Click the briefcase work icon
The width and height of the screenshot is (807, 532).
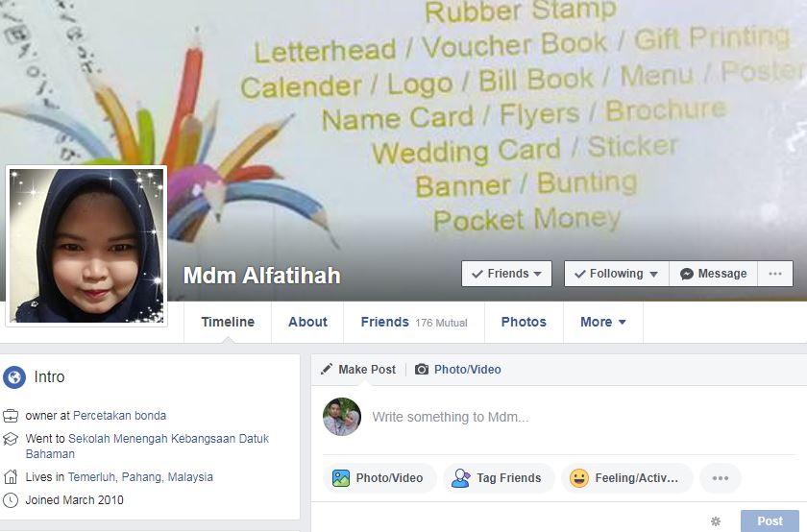pyautogui.click(x=11, y=416)
